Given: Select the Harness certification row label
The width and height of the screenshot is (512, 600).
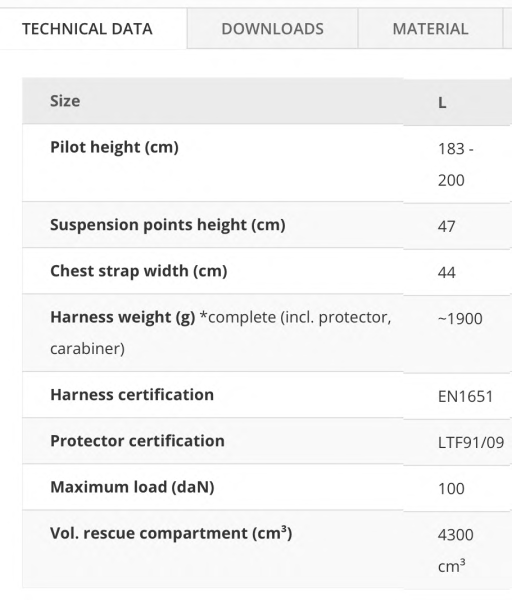Looking at the screenshot, I should tap(132, 395).
